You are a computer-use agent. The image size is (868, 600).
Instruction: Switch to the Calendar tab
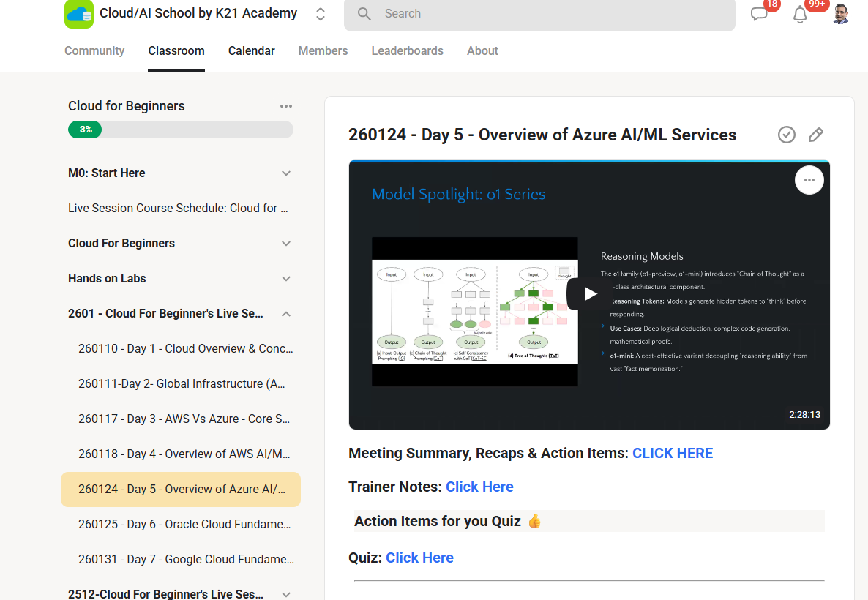[251, 51]
